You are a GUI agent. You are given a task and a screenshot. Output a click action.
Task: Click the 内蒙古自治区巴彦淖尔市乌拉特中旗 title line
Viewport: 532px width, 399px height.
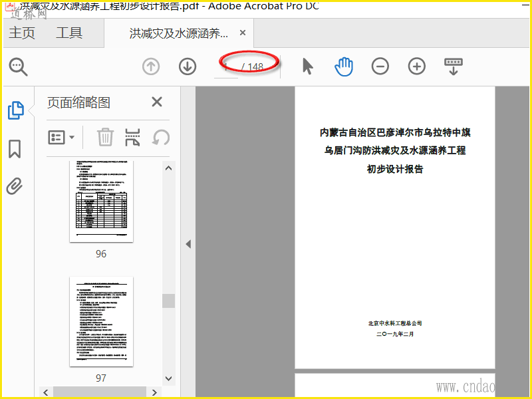(x=395, y=132)
